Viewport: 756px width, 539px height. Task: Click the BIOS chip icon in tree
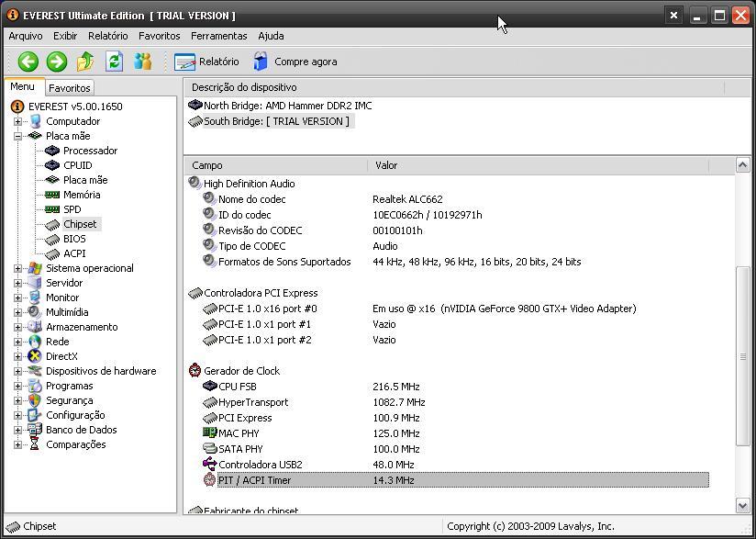pos(52,239)
